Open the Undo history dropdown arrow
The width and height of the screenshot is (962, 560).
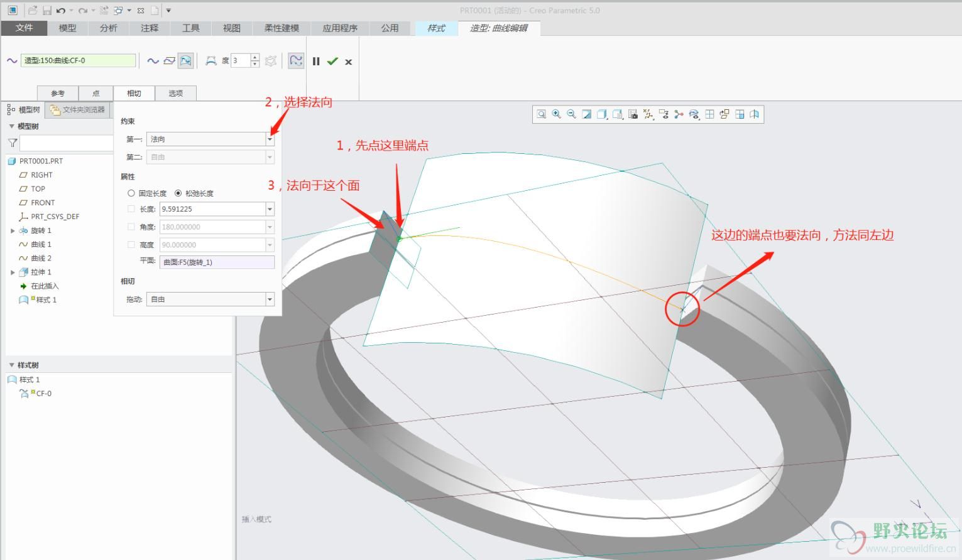(71, 11)
